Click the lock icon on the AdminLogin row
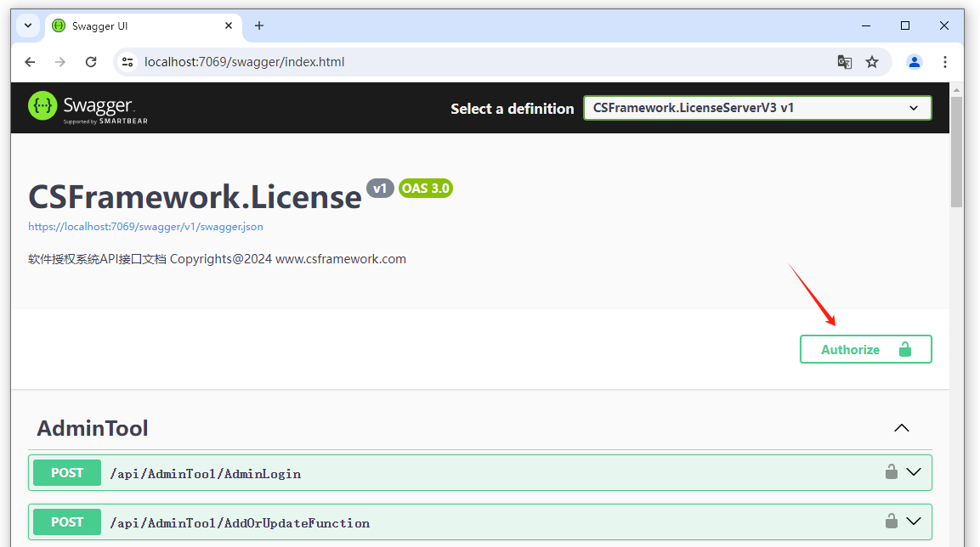The image size is (980, 547). pos(892,471)
